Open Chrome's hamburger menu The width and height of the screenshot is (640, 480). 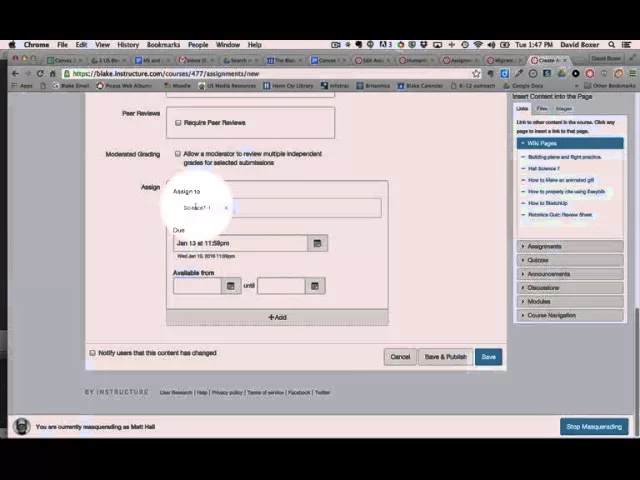632,73
